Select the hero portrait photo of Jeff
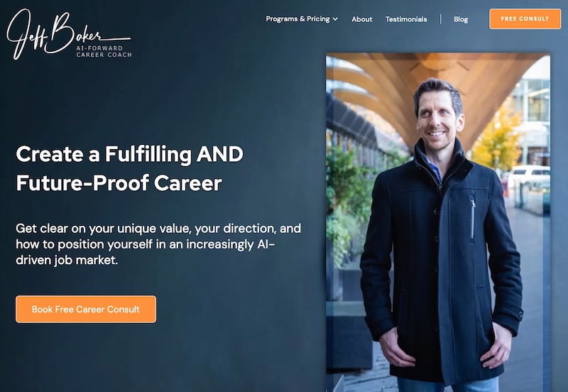Viewport: 568px width, 392px height. click(x=438, y=222)
